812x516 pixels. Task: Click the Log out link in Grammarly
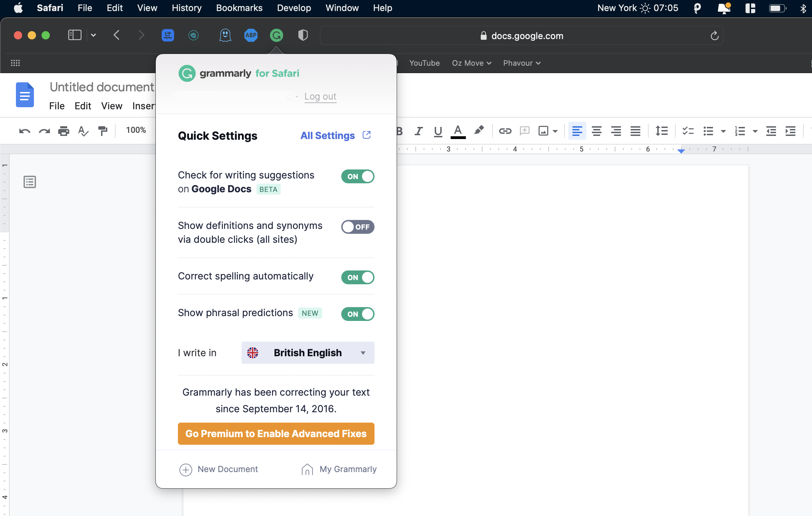pyautogui.click(x=321, y=96)
